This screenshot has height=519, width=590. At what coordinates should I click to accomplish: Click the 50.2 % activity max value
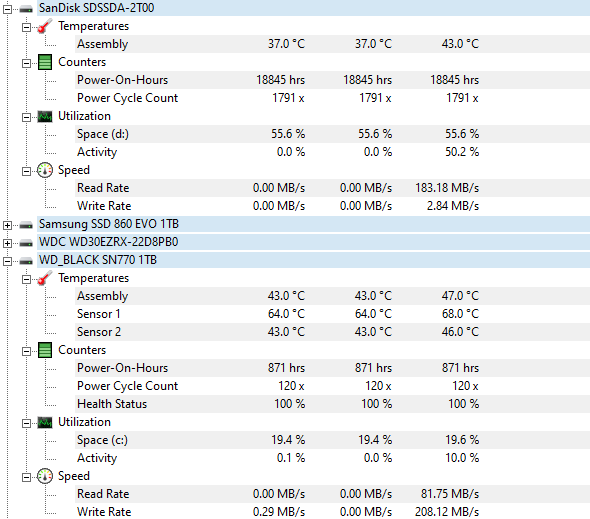tap(462, 152)
